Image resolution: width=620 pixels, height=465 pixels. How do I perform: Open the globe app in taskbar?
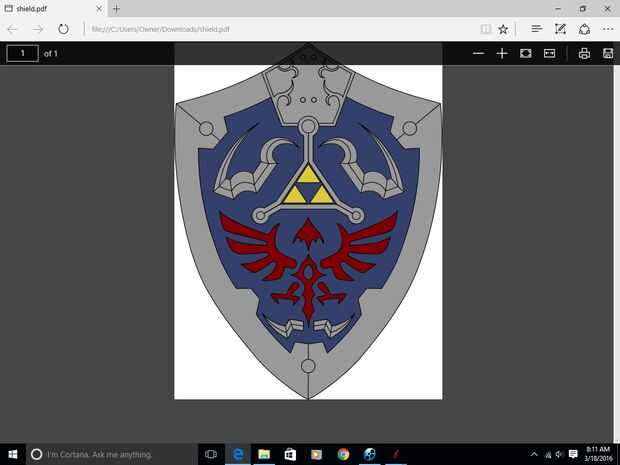coord(369,454)
